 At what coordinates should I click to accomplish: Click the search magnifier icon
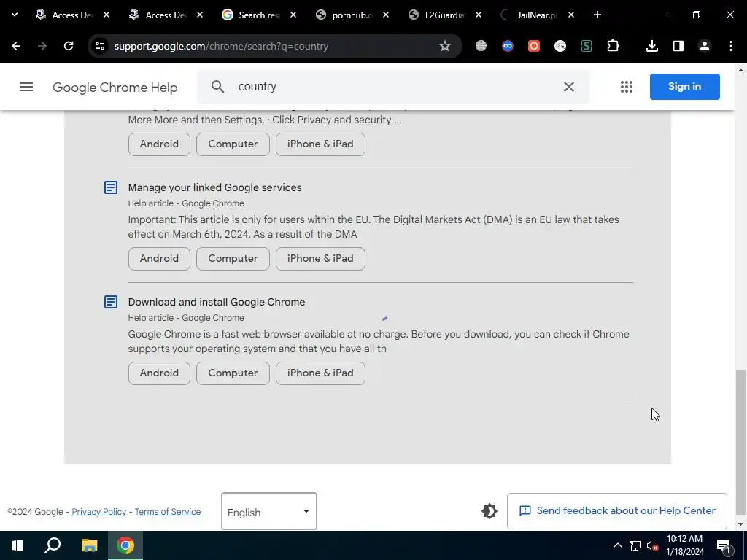(217, 87)
